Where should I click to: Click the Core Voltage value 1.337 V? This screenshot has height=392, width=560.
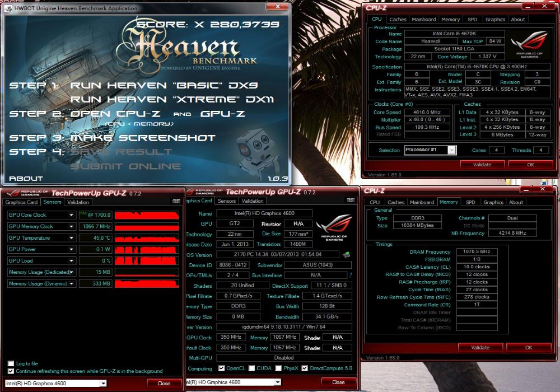pos(487,57)
